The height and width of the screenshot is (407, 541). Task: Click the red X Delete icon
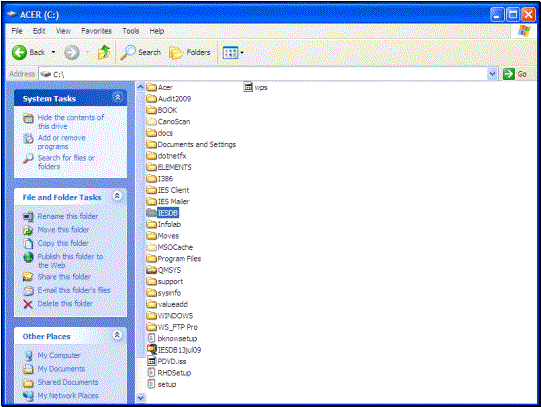click(28, 304)
